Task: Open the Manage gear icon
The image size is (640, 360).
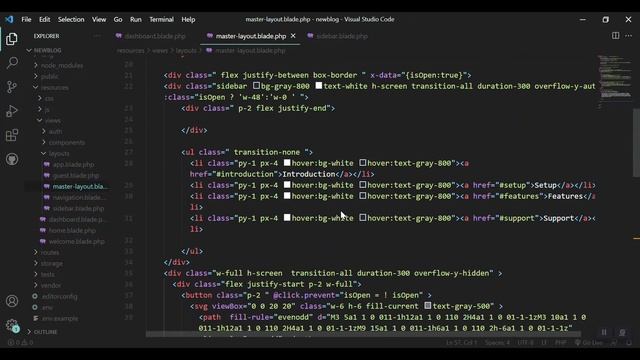Action: click(x=12, y=325)
